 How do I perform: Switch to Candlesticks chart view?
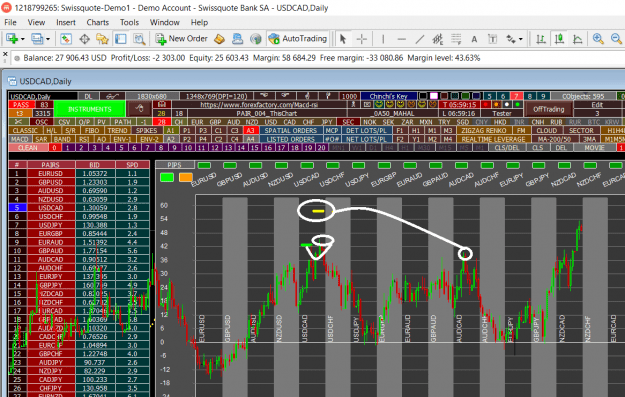[x=559, y=39]
